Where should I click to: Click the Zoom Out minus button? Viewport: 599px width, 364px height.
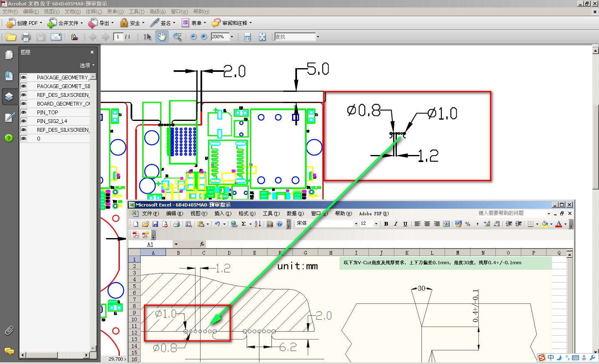[193, 37]
